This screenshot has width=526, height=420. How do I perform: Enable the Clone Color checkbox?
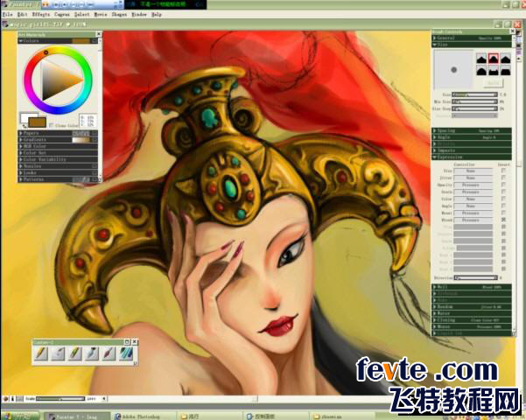52,125
